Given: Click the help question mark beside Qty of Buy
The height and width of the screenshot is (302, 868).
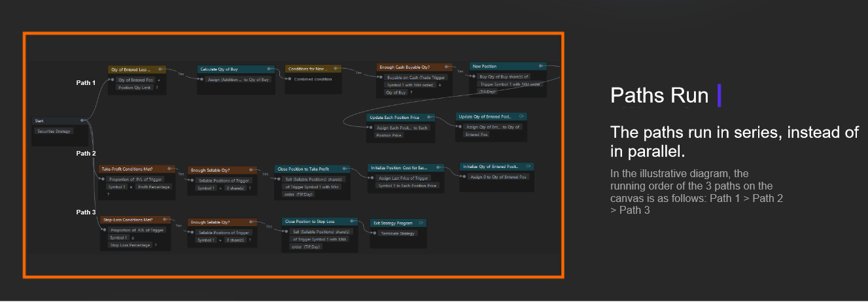Looking at the screenshot, I should 411,92.
